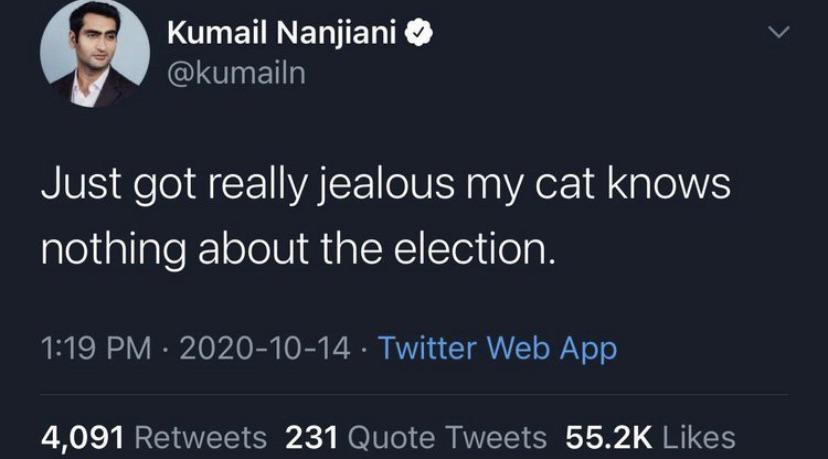Screen dimensions: 828x459
Task: View the 231 Quote Tweets list
Action: pos(416,437)
